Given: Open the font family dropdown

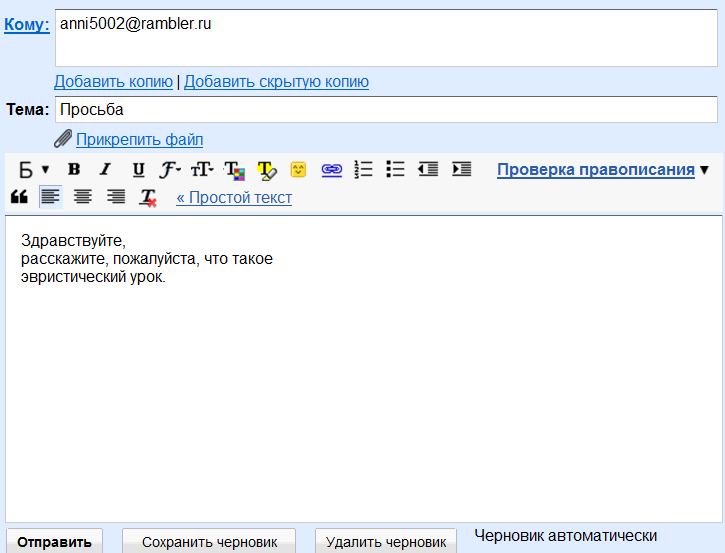Looking at the screenshot, I should coord(170,169).
